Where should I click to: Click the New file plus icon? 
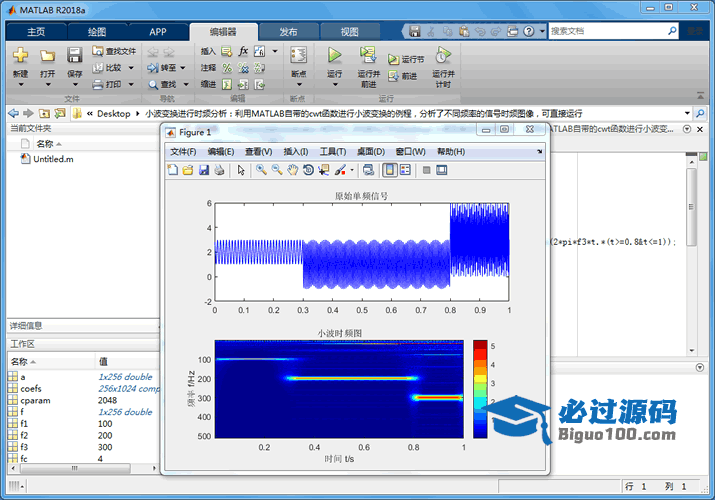20,55
